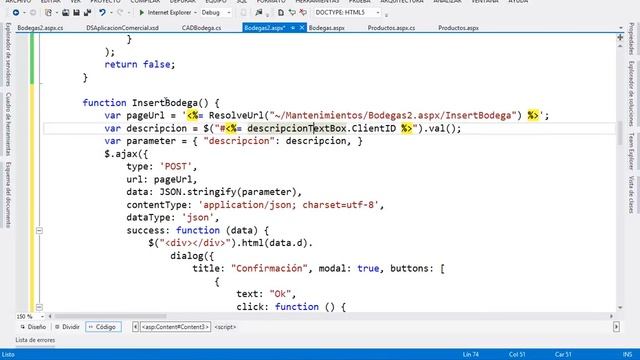Switch to the DSAplicacionComercial.xsd tab
This screenshot has width=640, height=360.
122,28
